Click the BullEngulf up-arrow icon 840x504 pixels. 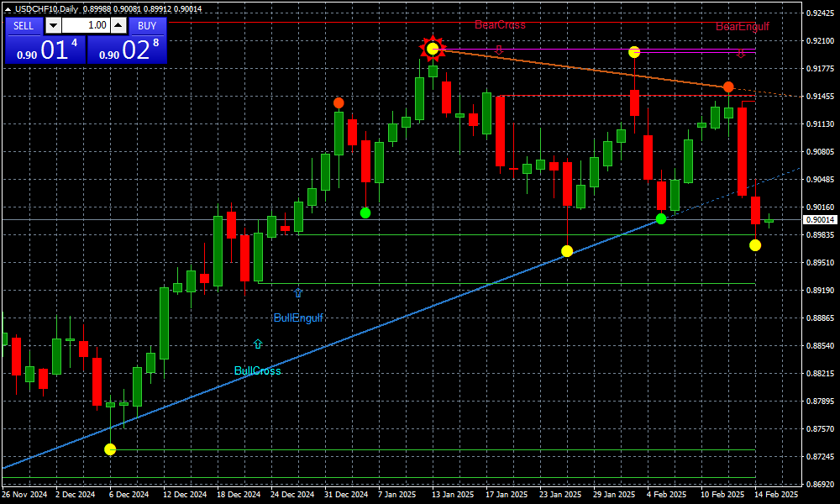pos(297,292)
